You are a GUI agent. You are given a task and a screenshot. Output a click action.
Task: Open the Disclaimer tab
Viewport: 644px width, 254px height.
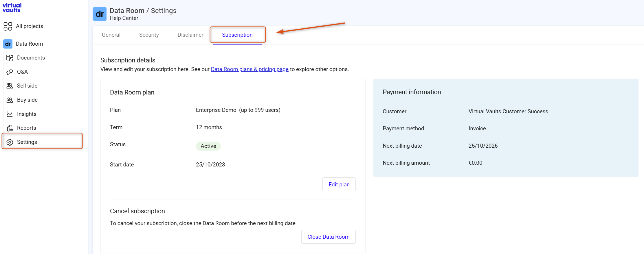click(x=190, y=35)
